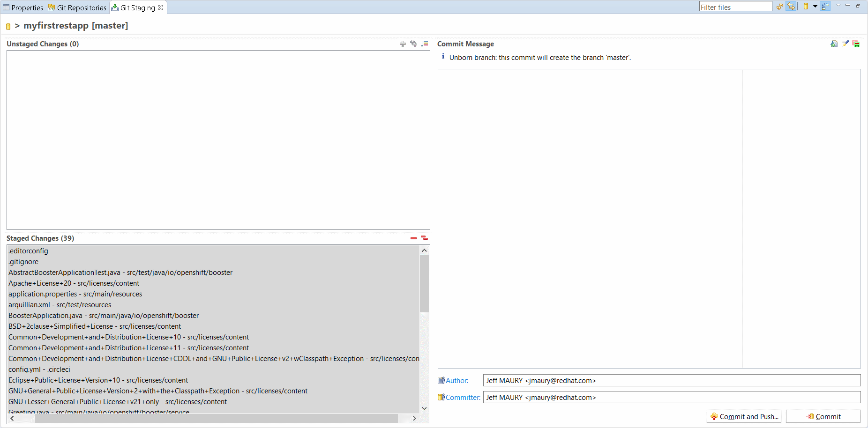Click the staged list vertical scrollbar thumb

(425, 283)
